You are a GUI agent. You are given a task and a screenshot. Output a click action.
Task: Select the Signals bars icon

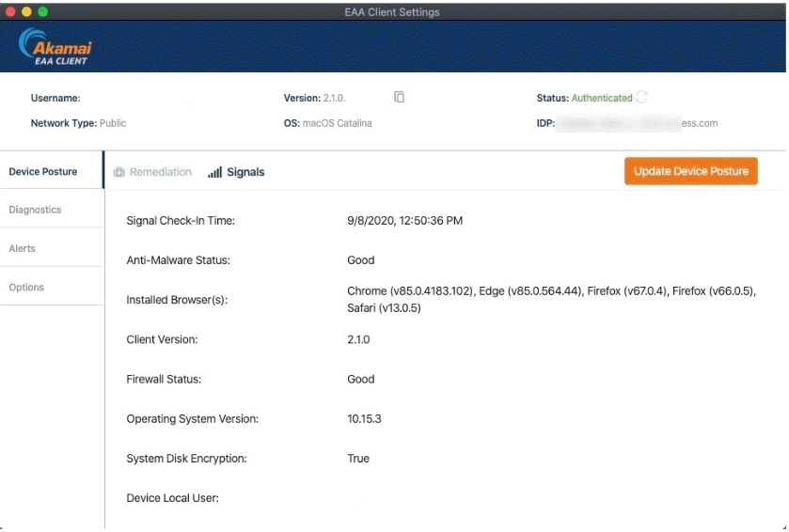215,172
